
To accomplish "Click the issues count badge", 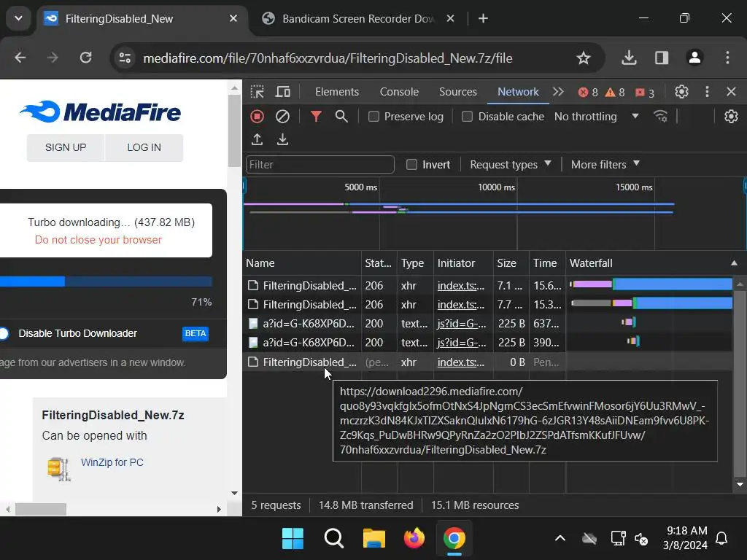I will pyautogui.click(x=645, y=93).
